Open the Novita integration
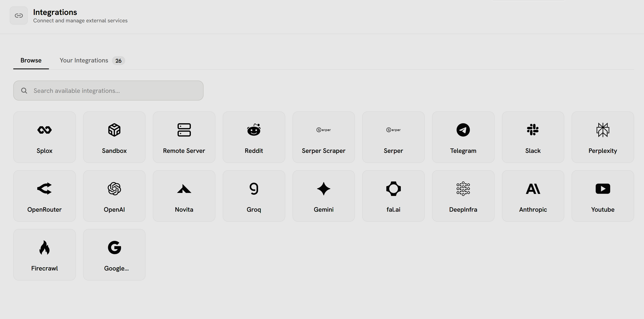 point(184,196)
